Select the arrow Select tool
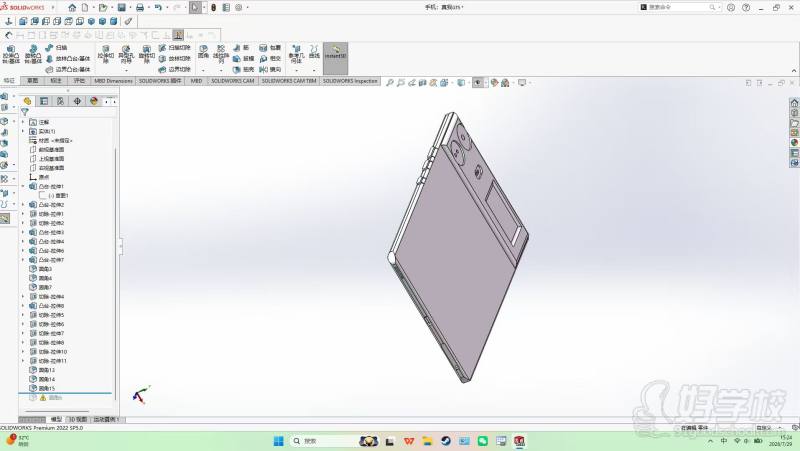This screenshot has width=800, height=451. [195, 8]
